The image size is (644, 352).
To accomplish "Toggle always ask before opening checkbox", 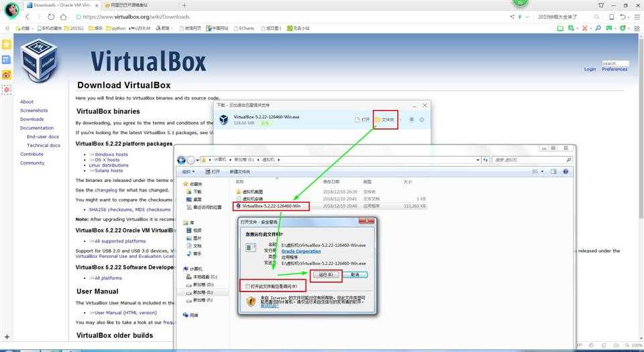I will [x=248, y=286].
